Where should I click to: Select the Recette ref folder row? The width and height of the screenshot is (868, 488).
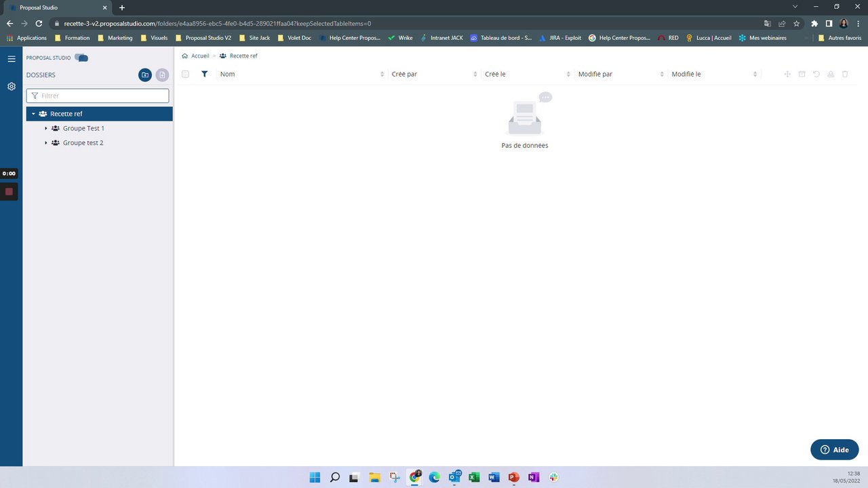(100, 114)
